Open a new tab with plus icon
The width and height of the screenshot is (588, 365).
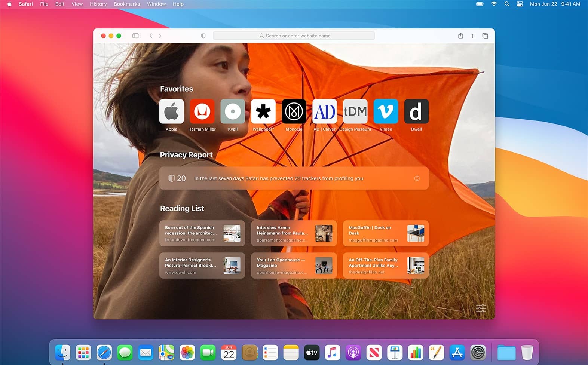pos(472,36)
